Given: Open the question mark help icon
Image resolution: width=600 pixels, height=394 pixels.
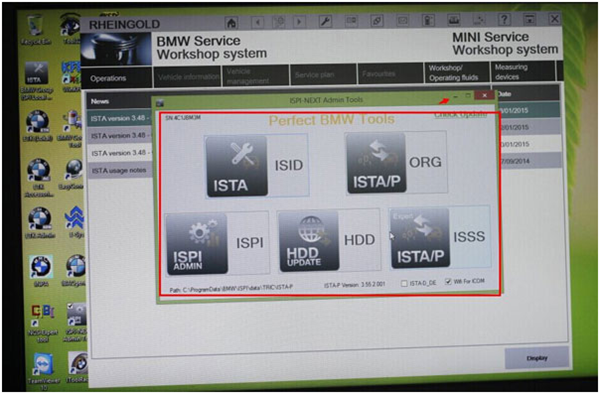Looking at the screenshot, I should (x=504, y=19).
